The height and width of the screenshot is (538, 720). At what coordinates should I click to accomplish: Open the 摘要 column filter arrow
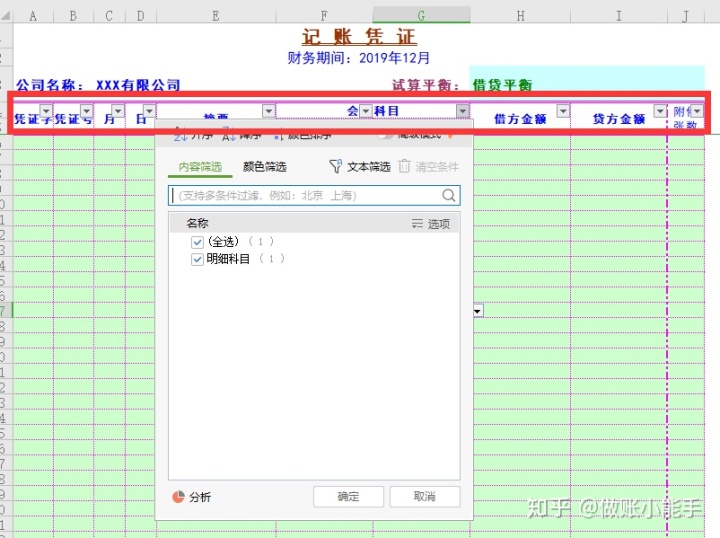point(269,111)
